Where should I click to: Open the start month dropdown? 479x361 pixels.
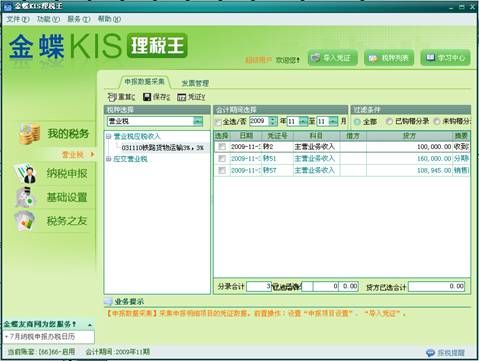[303, 121]
